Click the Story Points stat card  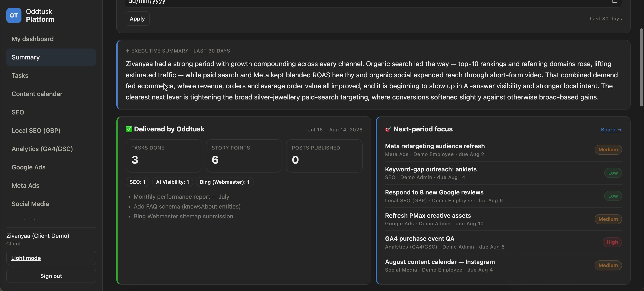244,156
